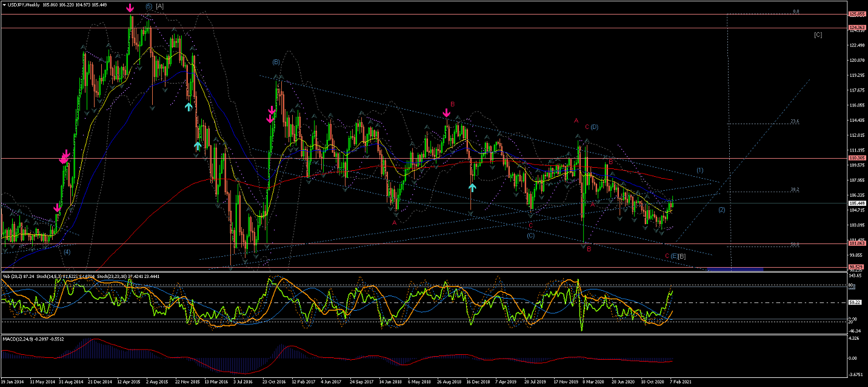Click the red 98.529 price tag

click(857, 267)
